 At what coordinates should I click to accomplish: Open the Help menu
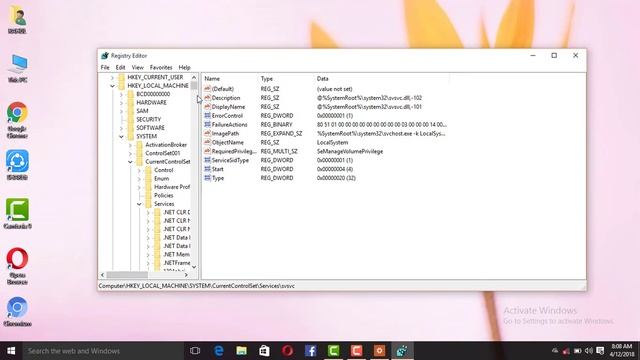184,67
